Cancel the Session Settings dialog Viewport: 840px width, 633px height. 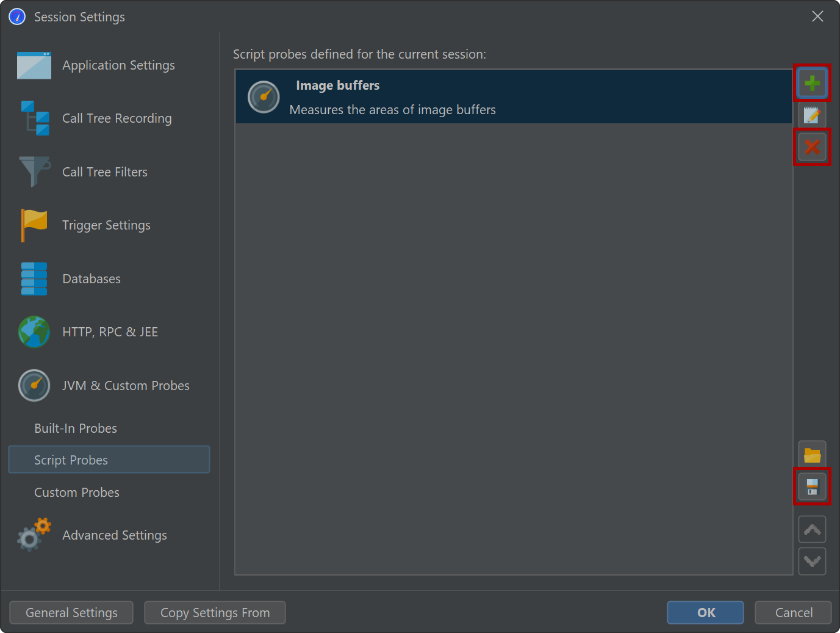pyautogui.click(x=793, y=613)
